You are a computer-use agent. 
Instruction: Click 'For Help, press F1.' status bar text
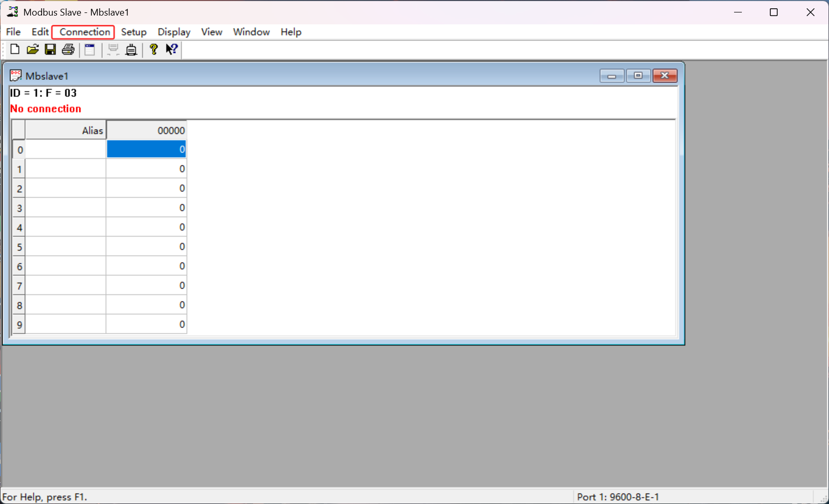click(45, 497)
